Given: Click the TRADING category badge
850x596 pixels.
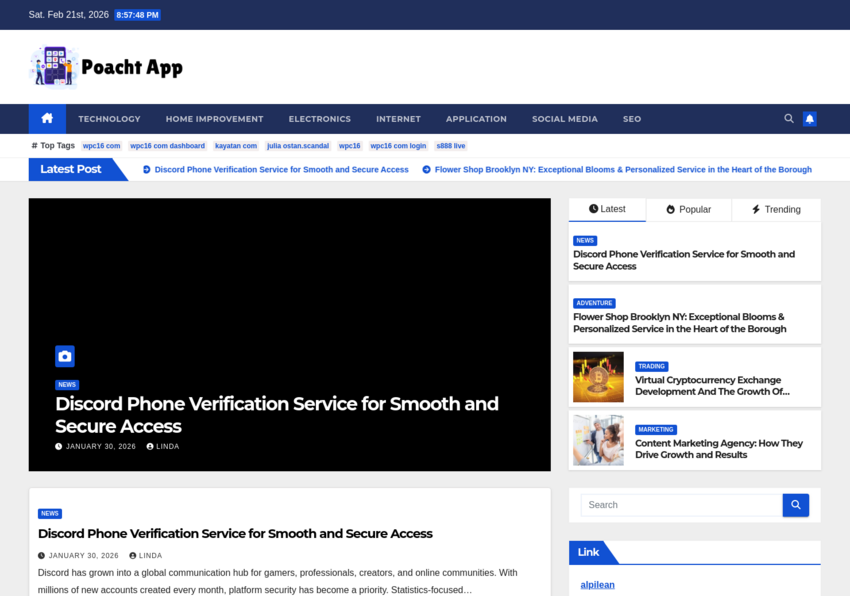Looking at the screenshot, I should (x=651, y=366).
